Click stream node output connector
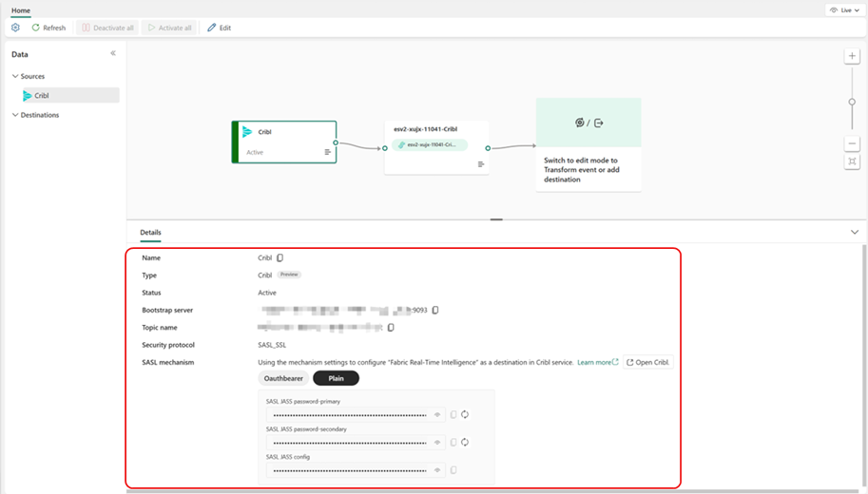This screenshot has width=868, height=494. pos(488,148)
